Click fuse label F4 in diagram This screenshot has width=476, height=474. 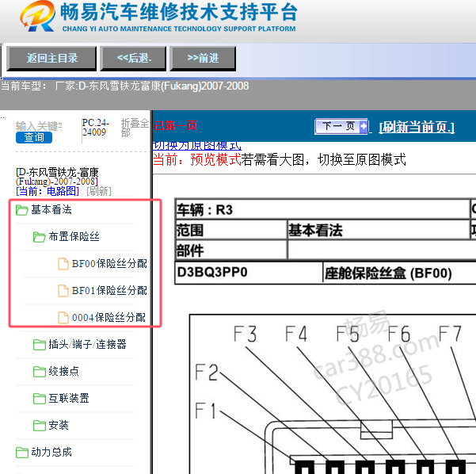[296, 334]
